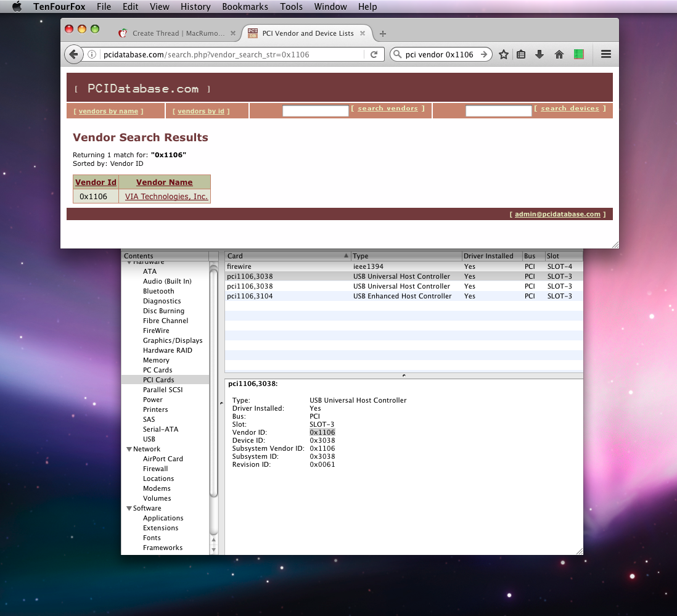Click the MacRumors tab favicon
Screen dimensions: 677x616
123,33
